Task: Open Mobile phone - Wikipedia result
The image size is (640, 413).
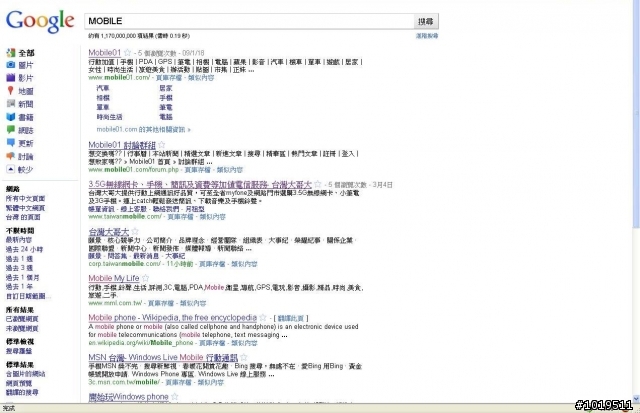Action: (x=173, y=318)
